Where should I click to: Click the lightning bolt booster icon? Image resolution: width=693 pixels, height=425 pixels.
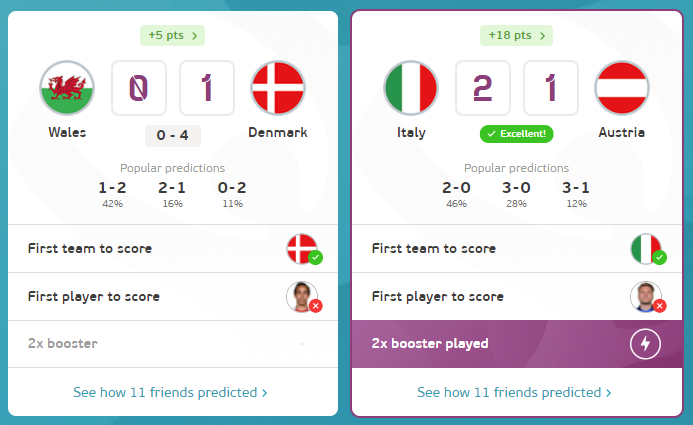[645, 344]
